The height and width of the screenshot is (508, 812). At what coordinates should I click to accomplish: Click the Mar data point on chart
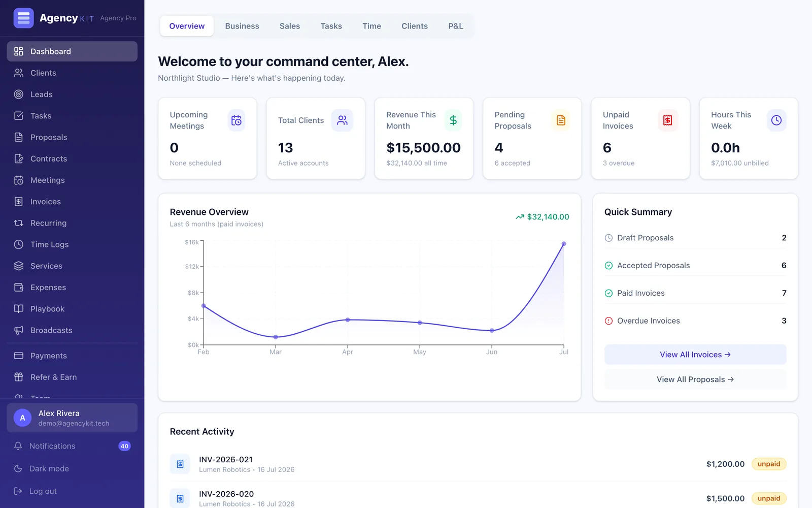[276, 337]
